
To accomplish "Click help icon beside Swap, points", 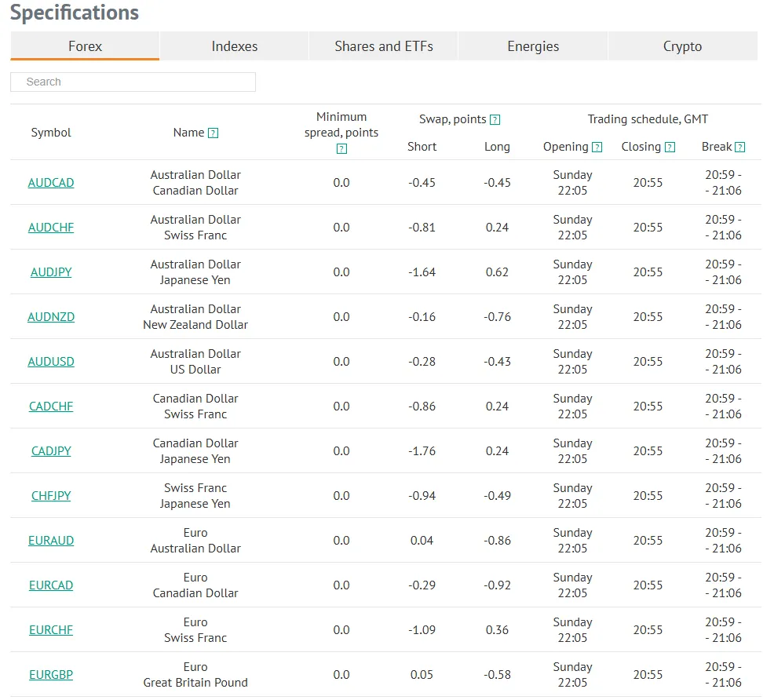I will (495, 120).
